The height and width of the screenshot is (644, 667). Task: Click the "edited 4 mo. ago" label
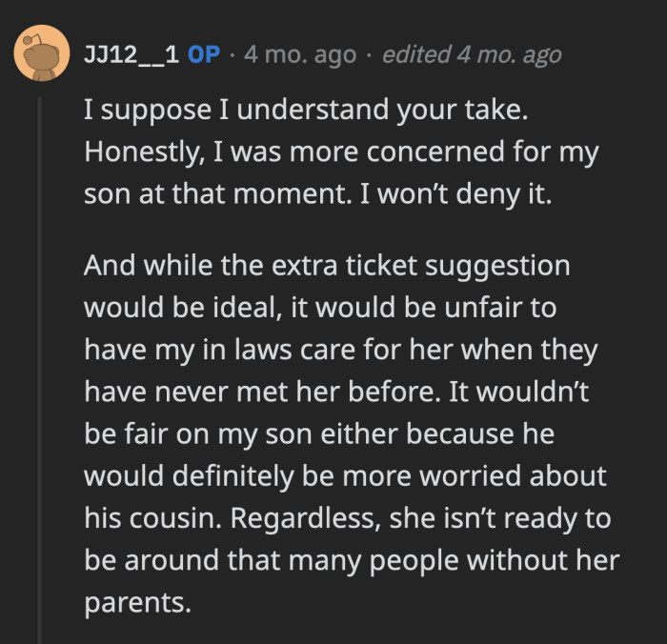coord(472,54)
